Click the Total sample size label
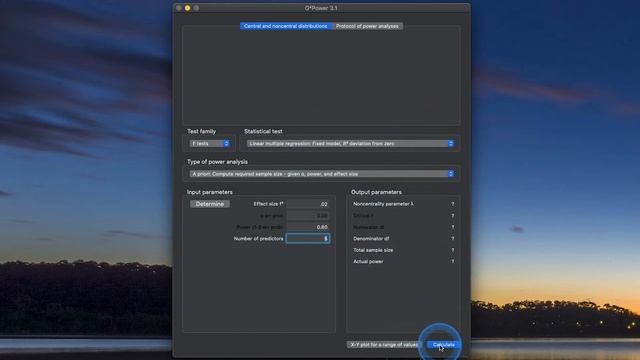The image size is (640, 360). (x=373, y=250)
